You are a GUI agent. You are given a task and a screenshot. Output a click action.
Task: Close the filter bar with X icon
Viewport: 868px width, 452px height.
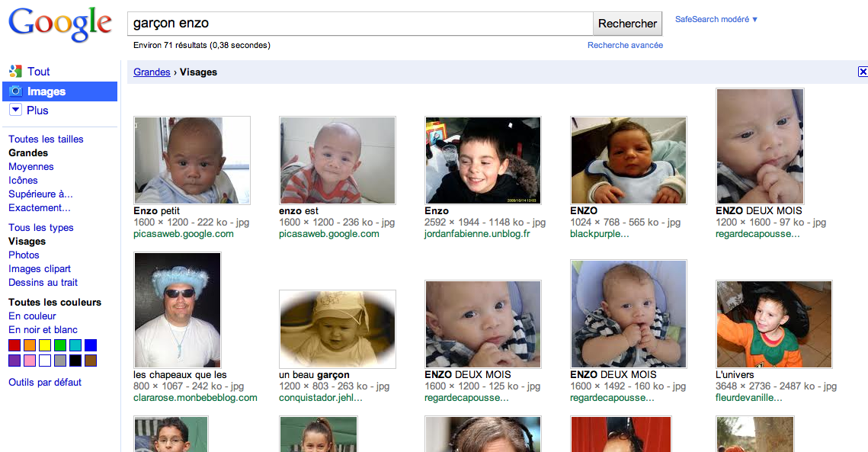[863, 72]
